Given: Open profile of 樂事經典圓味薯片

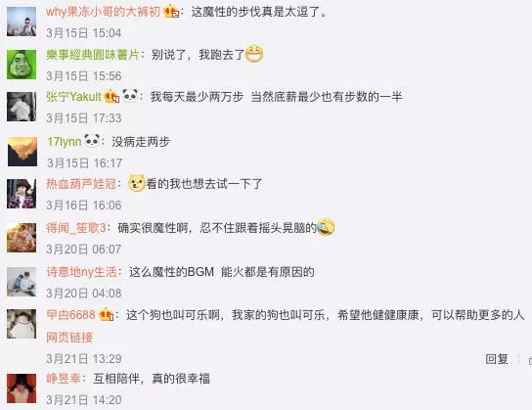Looking at the screenshot, I should coord(93,55).
